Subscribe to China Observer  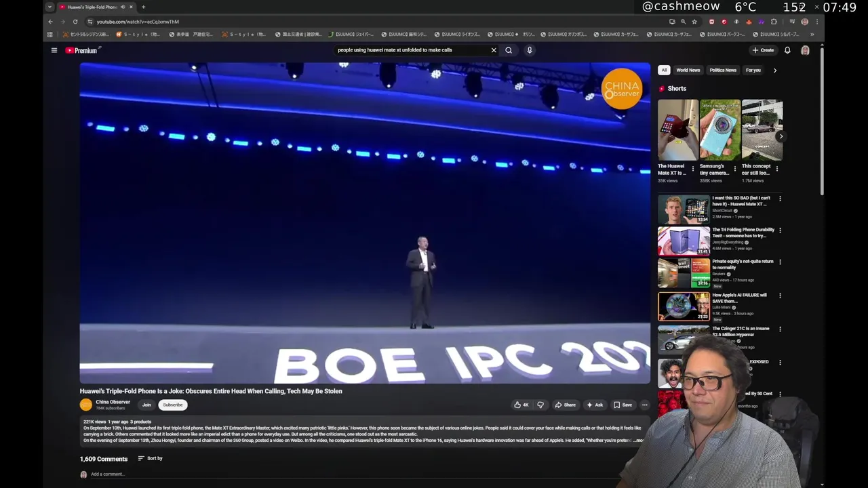coord(172,405)
